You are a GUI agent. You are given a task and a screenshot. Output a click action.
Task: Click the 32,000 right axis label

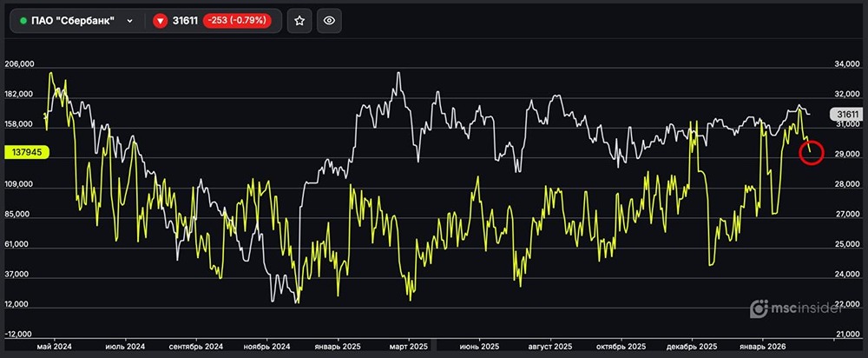847,95
